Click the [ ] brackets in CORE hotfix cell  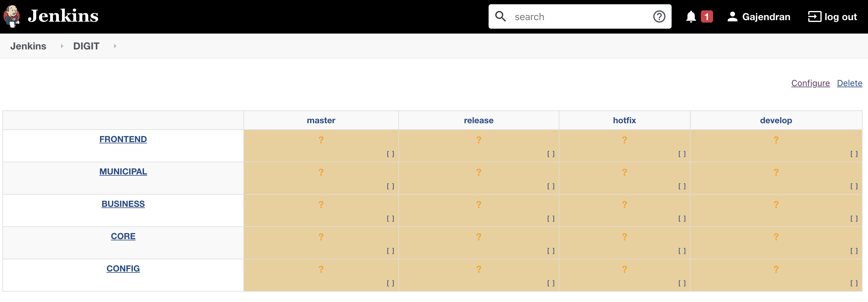682,251
